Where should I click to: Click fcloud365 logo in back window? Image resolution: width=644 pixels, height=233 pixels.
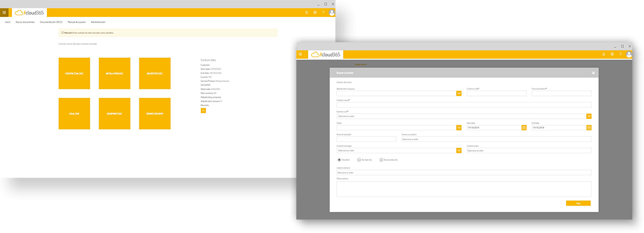point(29,13)
